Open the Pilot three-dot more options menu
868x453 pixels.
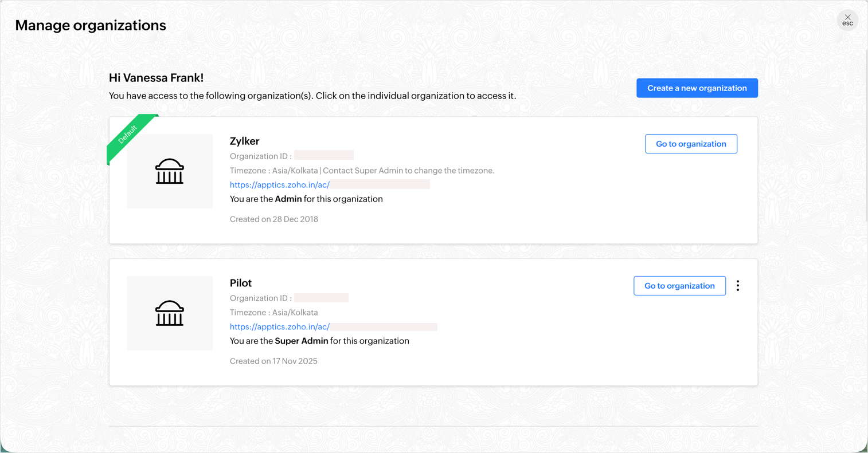pos(738,286)
